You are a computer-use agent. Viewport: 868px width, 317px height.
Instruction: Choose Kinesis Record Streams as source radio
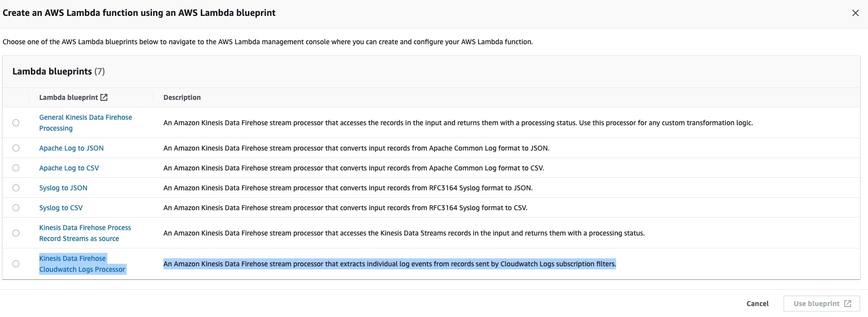click(x=16, y=233)
